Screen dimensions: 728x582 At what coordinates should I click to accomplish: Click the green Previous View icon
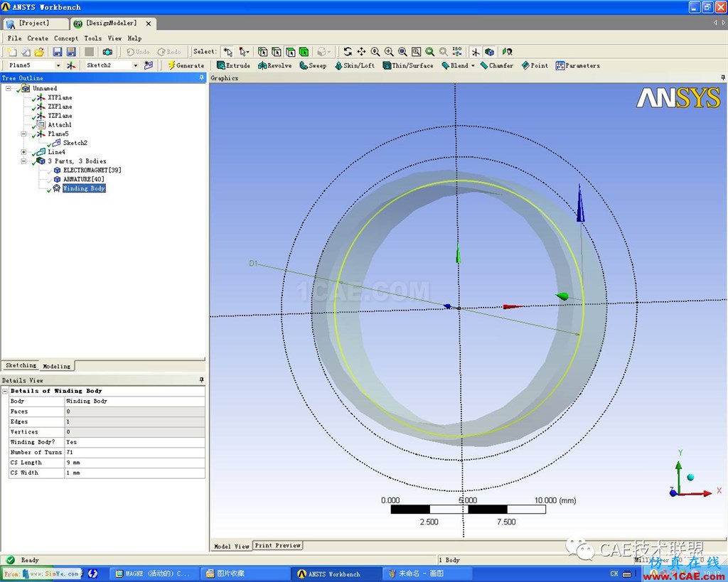coord(430,52)
